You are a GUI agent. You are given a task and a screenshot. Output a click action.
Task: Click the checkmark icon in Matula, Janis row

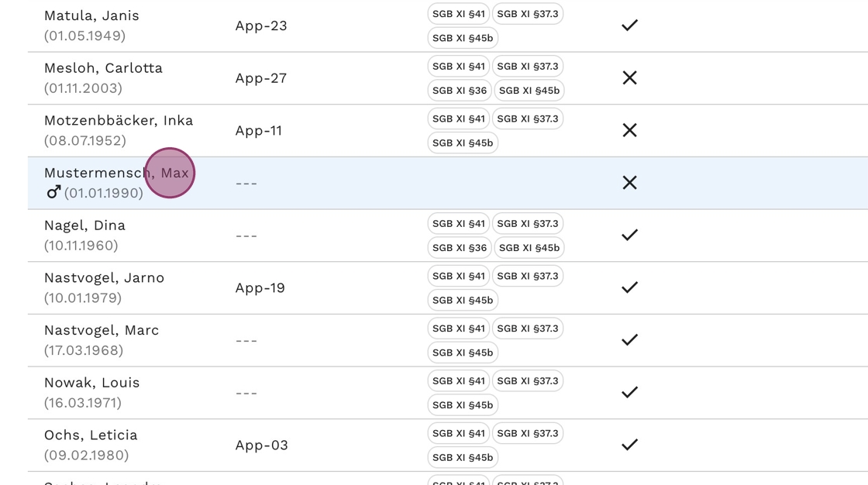(629, 26)
